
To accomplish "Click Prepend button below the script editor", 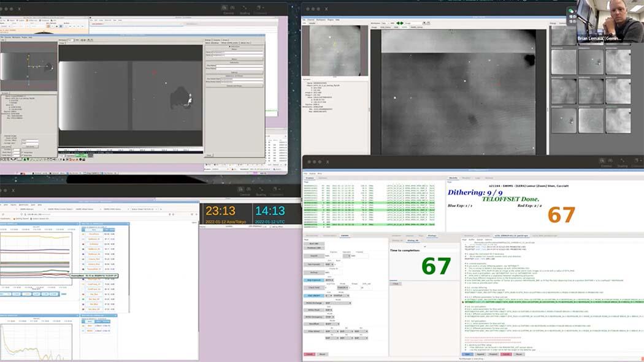I will [x=493, y=354].
